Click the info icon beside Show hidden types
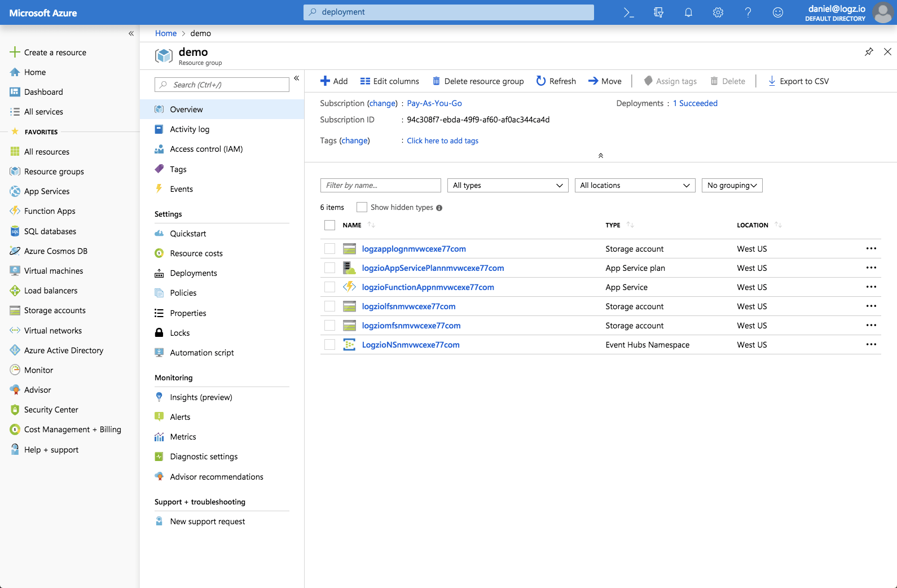Viewport: 897px width, 588px height. tap(439, 208)
